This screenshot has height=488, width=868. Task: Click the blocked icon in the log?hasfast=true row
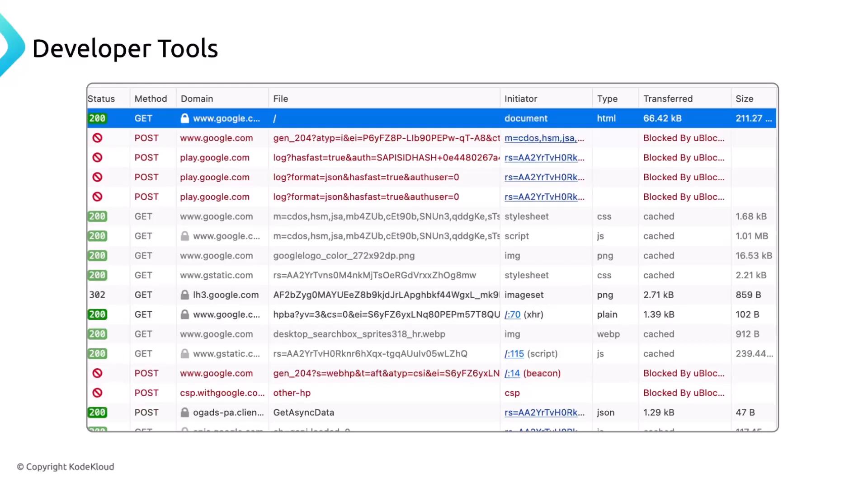(97, 157)
